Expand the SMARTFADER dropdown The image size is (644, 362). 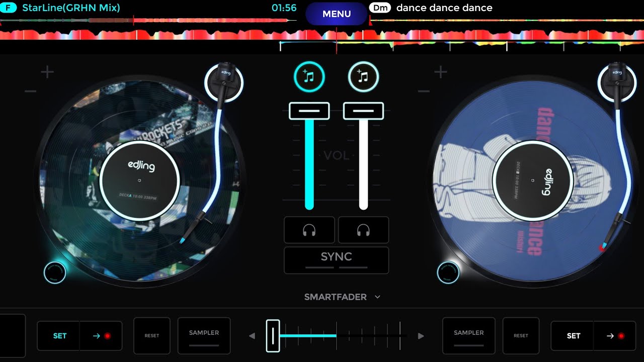coord(342,297)
